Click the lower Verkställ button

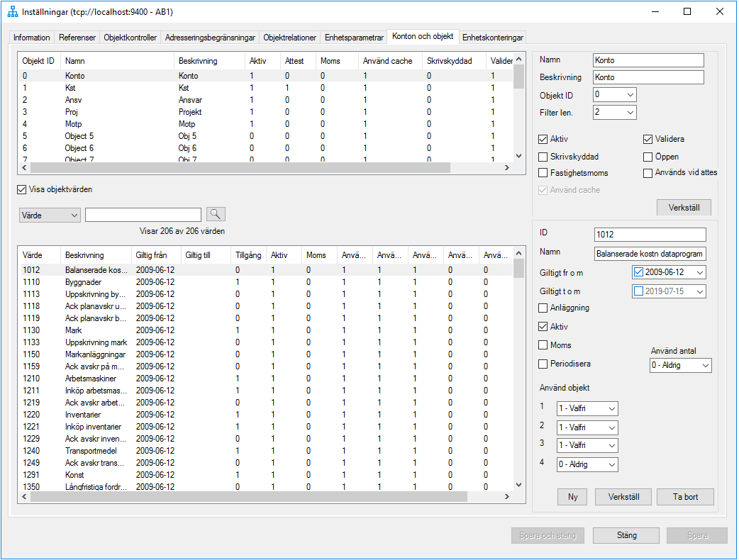click(x=623, y=497)
